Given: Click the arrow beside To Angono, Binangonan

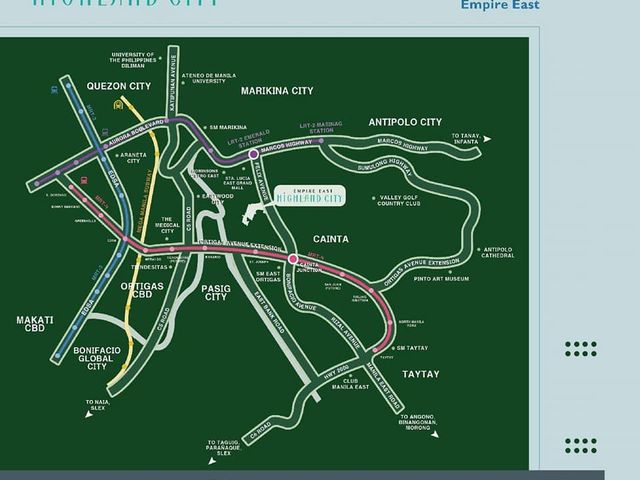Looking at the screenshot, I should tap(435, 434).
